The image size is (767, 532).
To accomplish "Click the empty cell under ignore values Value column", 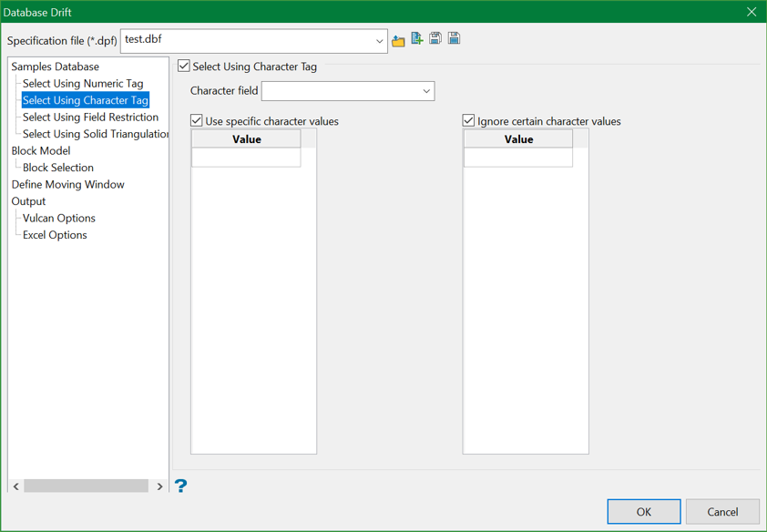I will click(518, 158).
